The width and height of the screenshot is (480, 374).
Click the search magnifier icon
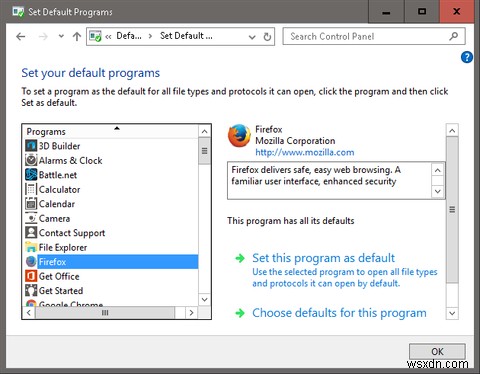tap(453, 36)
